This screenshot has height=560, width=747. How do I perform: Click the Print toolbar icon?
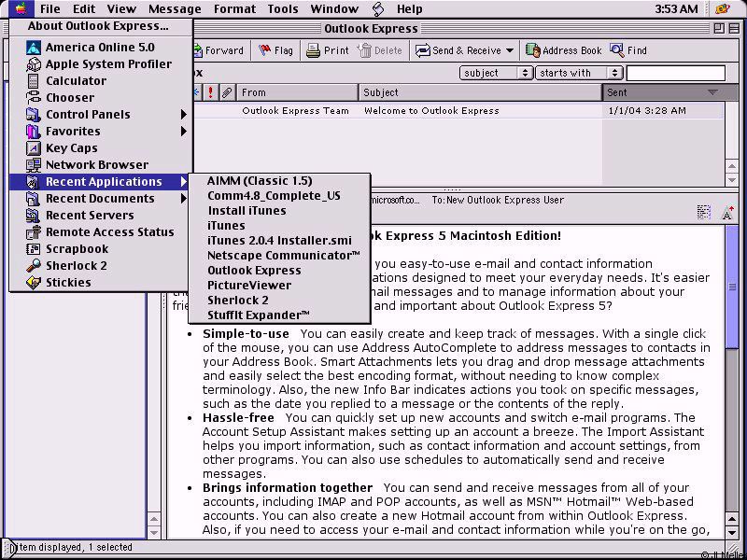click(x=313, y=50)
